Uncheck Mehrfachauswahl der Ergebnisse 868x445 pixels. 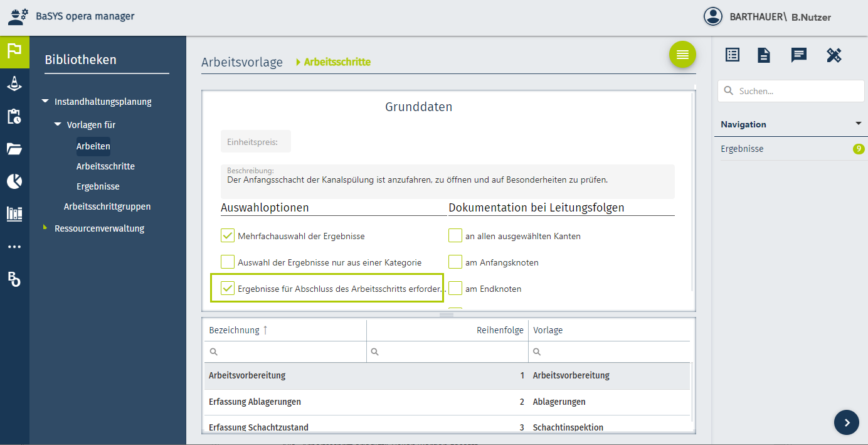[x=227, y=236]
